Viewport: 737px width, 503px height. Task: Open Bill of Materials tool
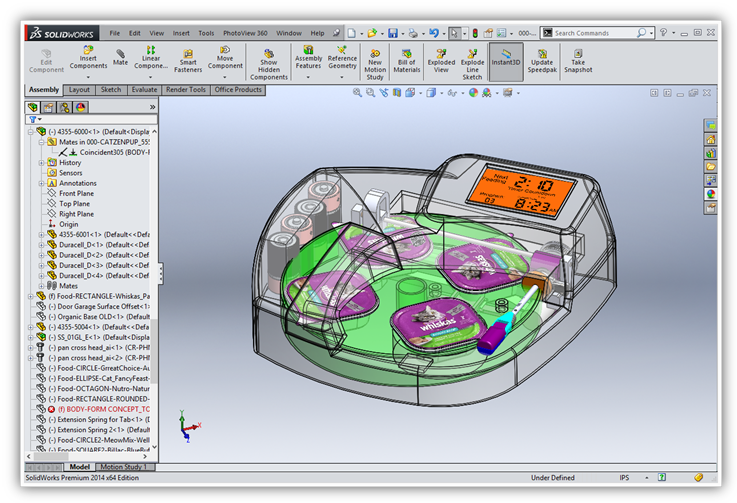tap(407, 60)
